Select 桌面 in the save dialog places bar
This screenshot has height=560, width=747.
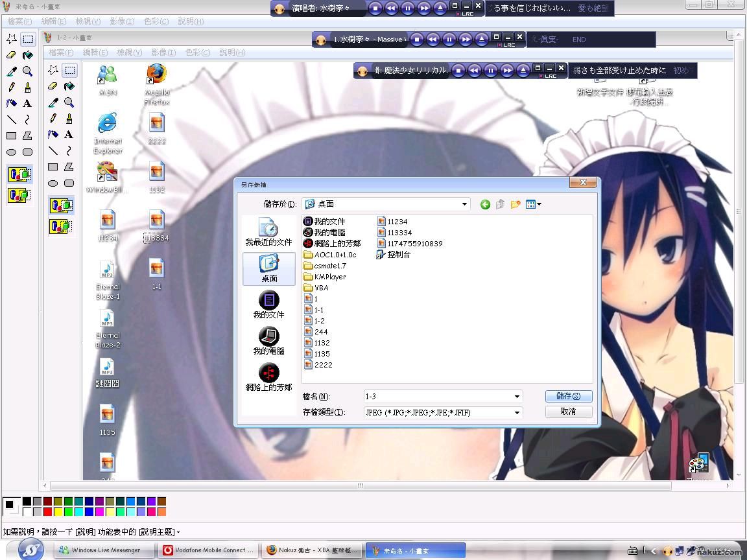(268, 268)
